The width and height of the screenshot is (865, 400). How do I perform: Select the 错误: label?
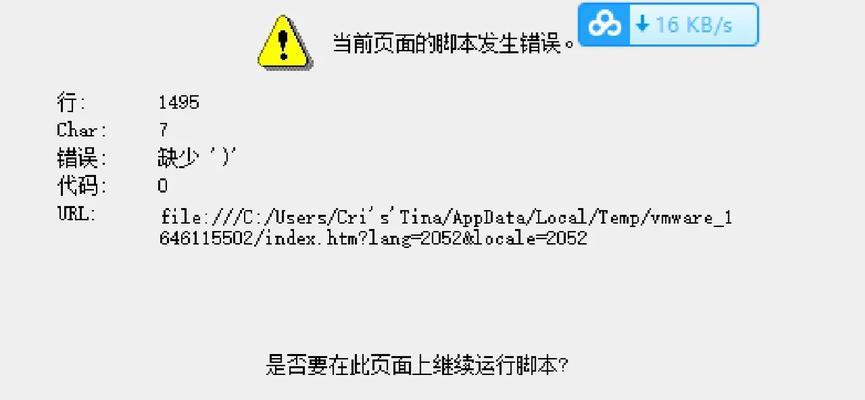(82, 159)
